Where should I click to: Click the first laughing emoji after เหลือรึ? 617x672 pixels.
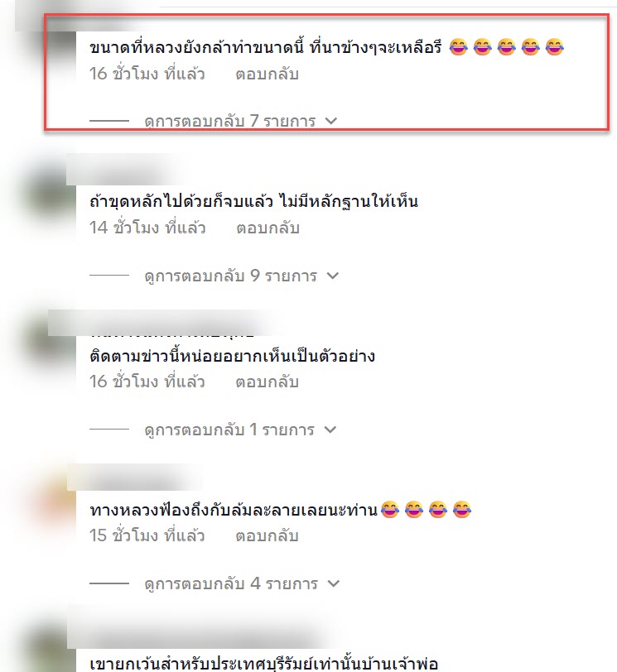point(458,47)
